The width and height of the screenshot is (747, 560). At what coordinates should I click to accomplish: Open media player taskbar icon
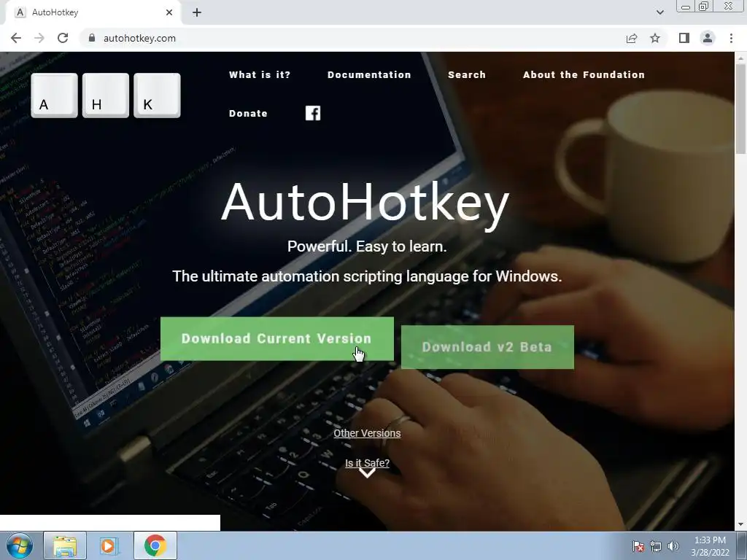point(109,545)
